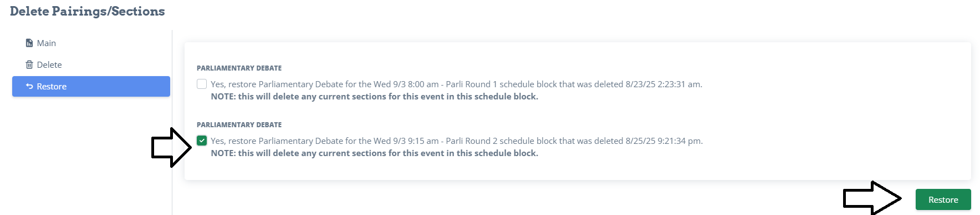Click the document icon beside Main
Screen dimensions: 980x215
29,43
